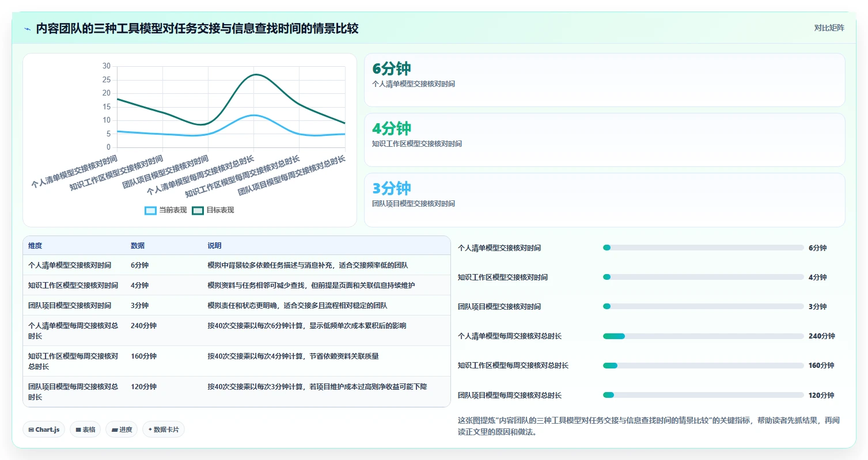Click the 进度 tag
The width and height of the screenshot is (868, 460).
[122, 429]
